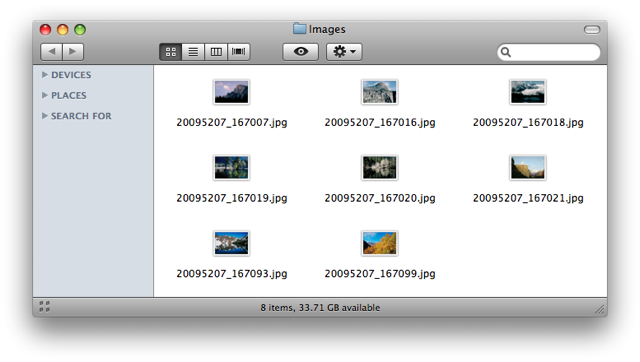The width and height of the screenshot is (640, 362).
Task: Switch to icon view
Action: coord(171,52)
